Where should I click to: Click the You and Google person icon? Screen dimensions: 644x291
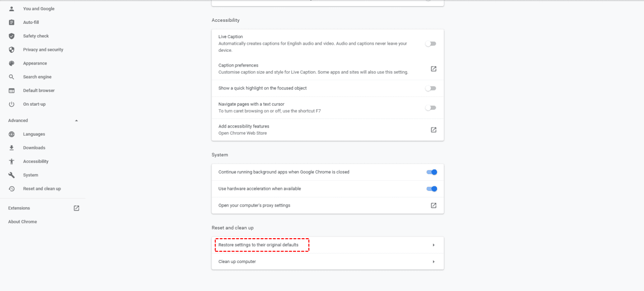pyautogui.click(x=12, y=9)
